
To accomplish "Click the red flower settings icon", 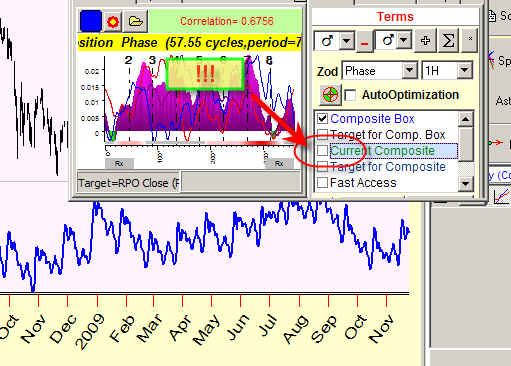I will tap(113, 22).
